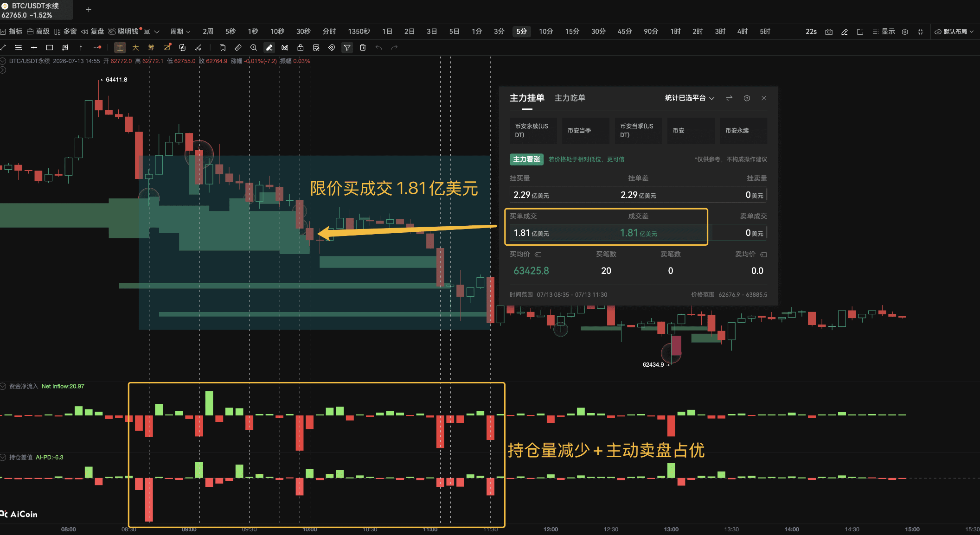Viewport: 980px width, 535px height.
Task: Click the swap arrows icon in panel header
Action: pyautogui.click(x=730, y=98)
